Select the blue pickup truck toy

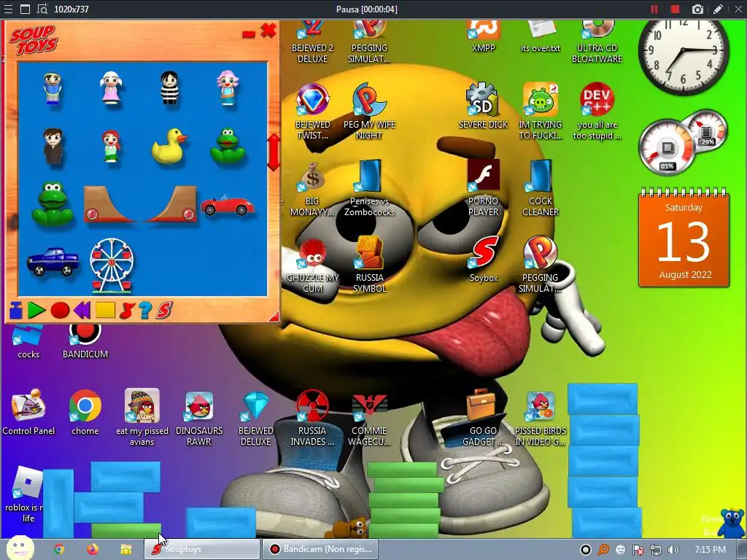[53, 261]
